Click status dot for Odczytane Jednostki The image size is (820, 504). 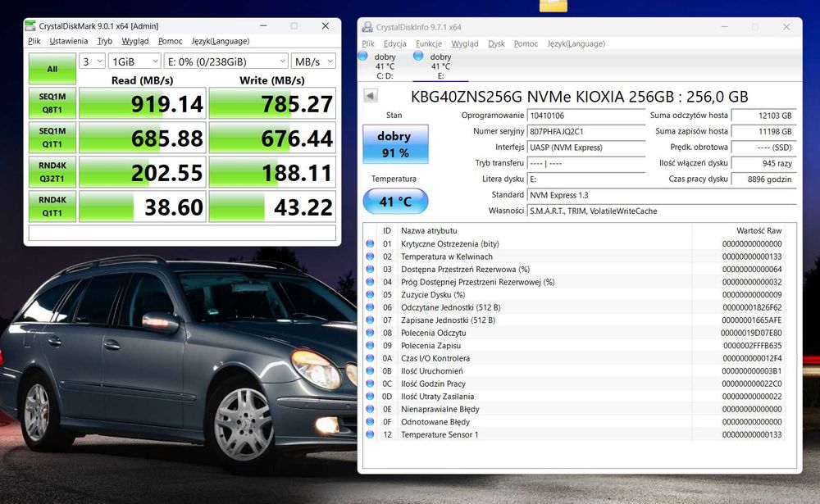click(370, 307)
